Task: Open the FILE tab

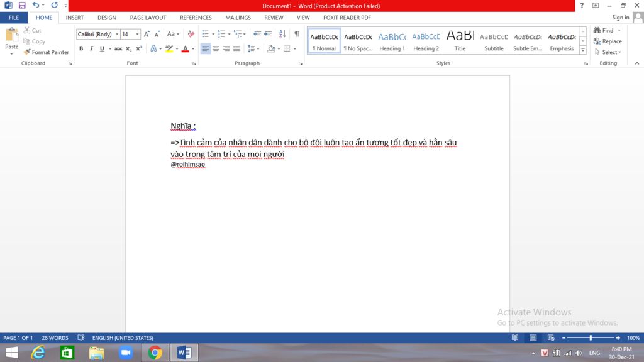Action: point(14,18)
